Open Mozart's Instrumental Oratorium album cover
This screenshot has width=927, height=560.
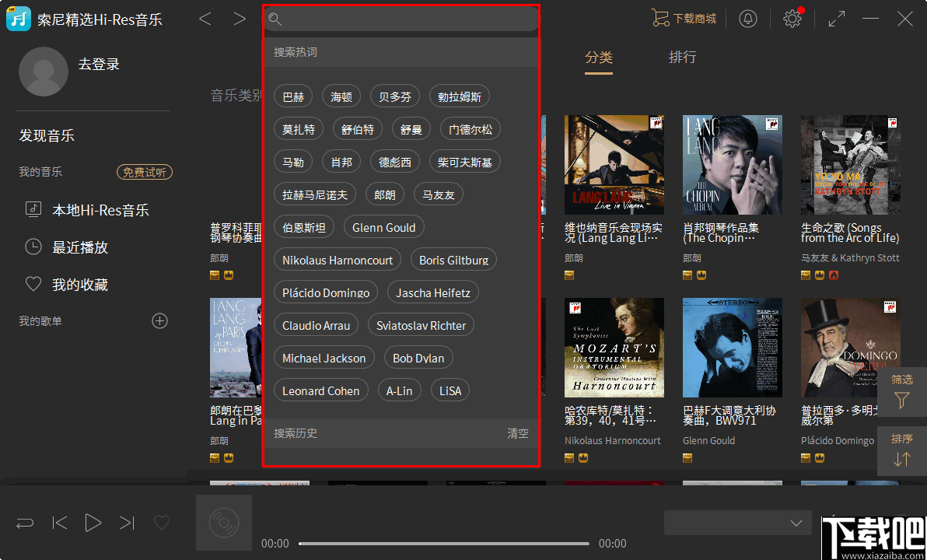(614, 348)
